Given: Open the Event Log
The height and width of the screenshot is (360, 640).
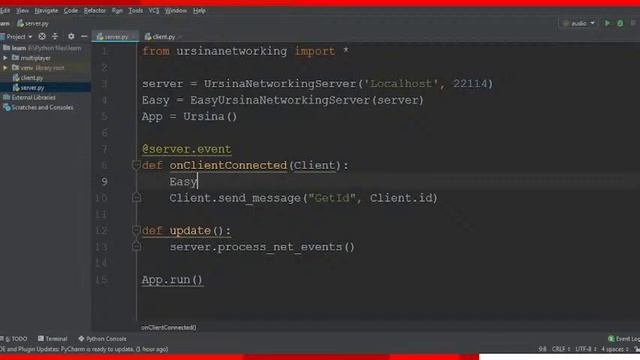Looking at the screenshot, I should click(624, 339).
